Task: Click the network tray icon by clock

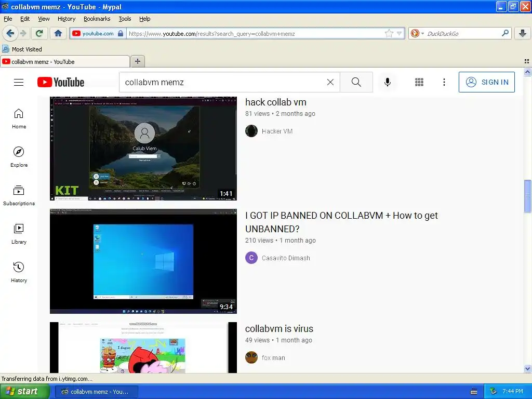Action: (x=494, y=392)
